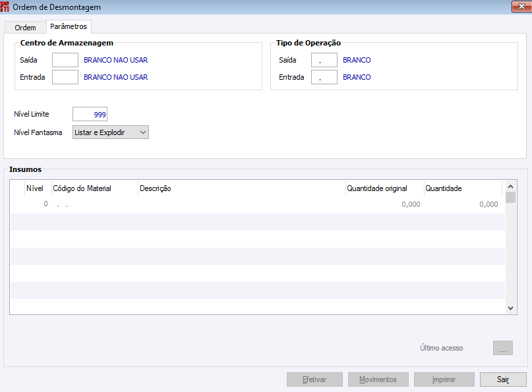Click BRANCO label beside Tipo de Operação Saída
Image resolution: width=532 pixels, height=392 pixels.
(357, 60)
